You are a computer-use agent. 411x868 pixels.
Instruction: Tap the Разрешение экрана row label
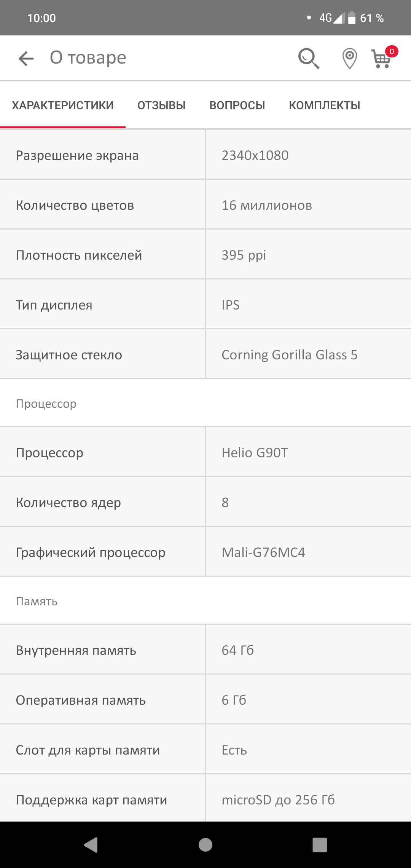point(77,155)
